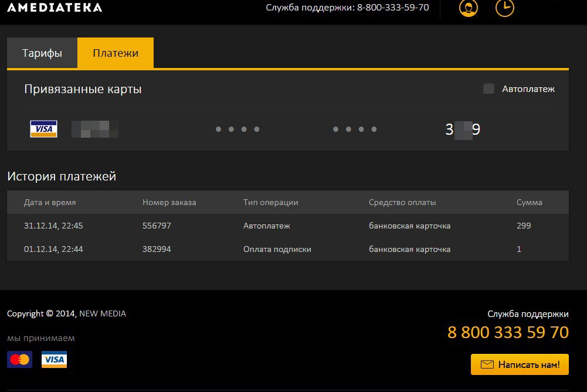
Task: Click the Сумма column header
Action: click(529, 202)
